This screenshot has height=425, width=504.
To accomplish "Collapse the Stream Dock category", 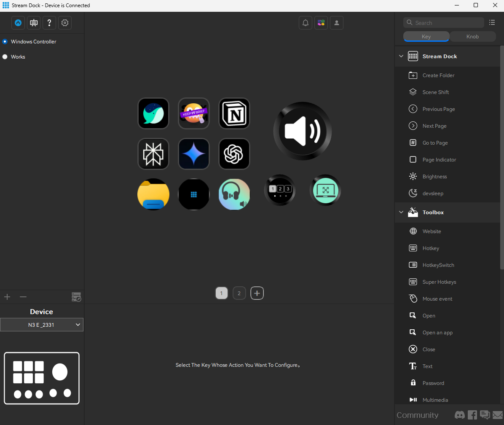I will pyautogui.click(x=401, y=56).
